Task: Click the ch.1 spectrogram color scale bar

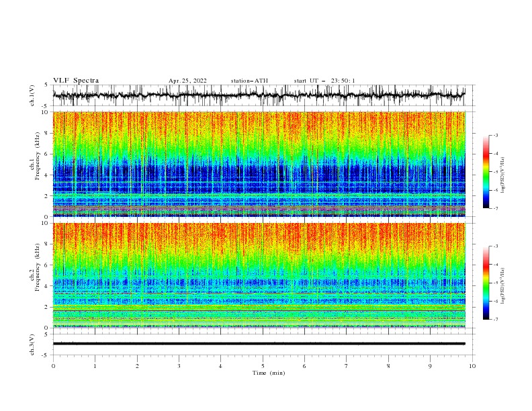Action: (x=486, y=172)
